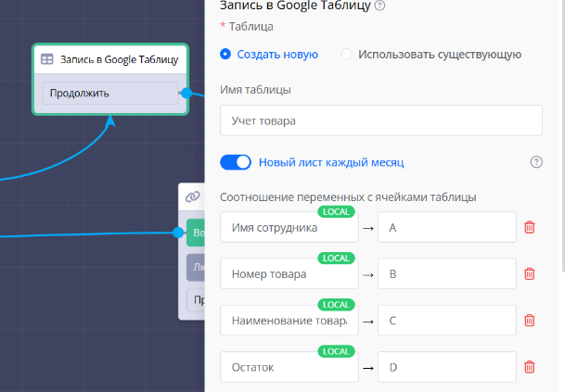565x392 pixels.
Task: Click cell field containing C
Action: point(446,321)
